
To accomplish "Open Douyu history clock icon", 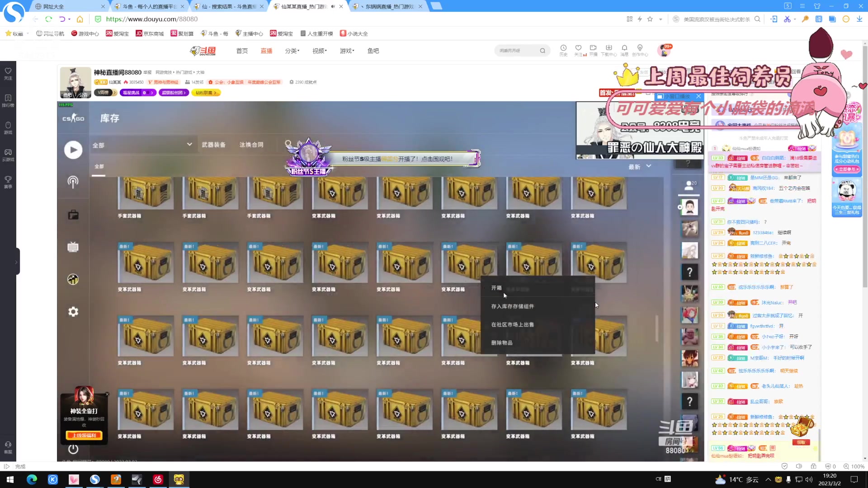I will coord(563,50).
